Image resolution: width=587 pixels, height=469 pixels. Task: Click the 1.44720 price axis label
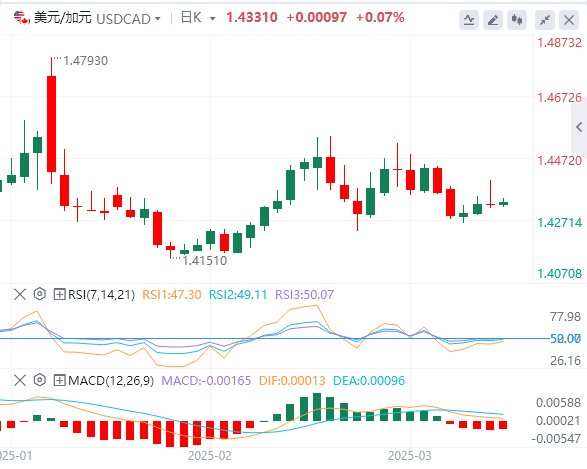[560, 161]
